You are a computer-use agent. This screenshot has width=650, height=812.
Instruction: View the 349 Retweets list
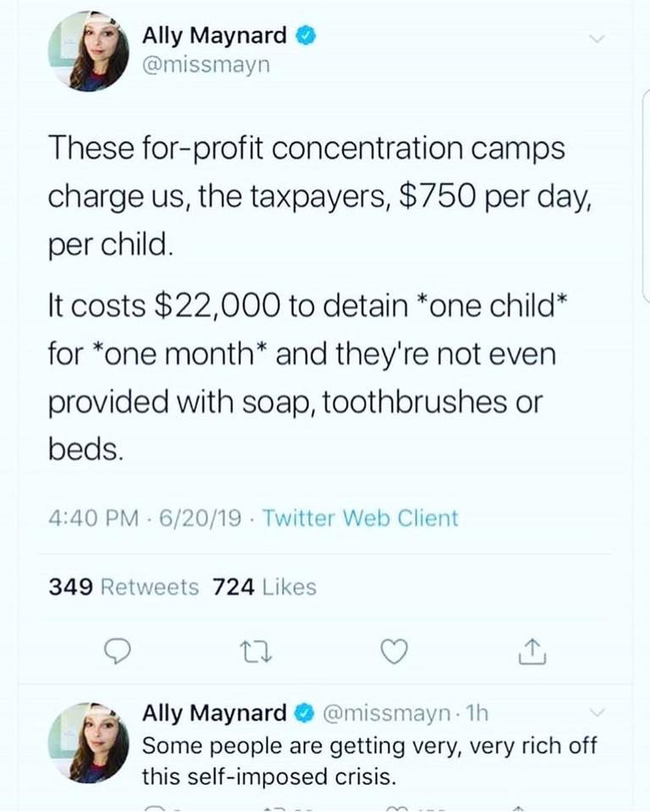(124, 587)
